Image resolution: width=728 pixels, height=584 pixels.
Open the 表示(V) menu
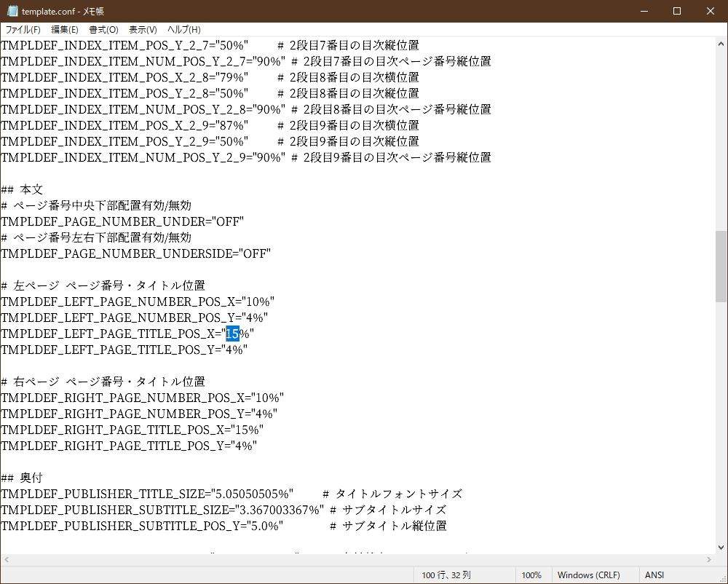pos(143,30)
